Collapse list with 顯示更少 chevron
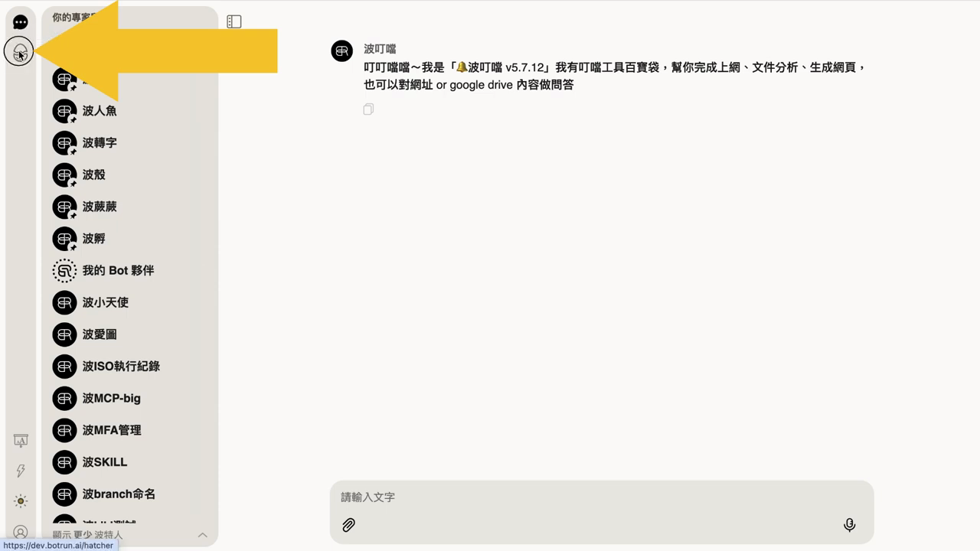The height and width of the screenshot is (551, 980). pos(203,535)
